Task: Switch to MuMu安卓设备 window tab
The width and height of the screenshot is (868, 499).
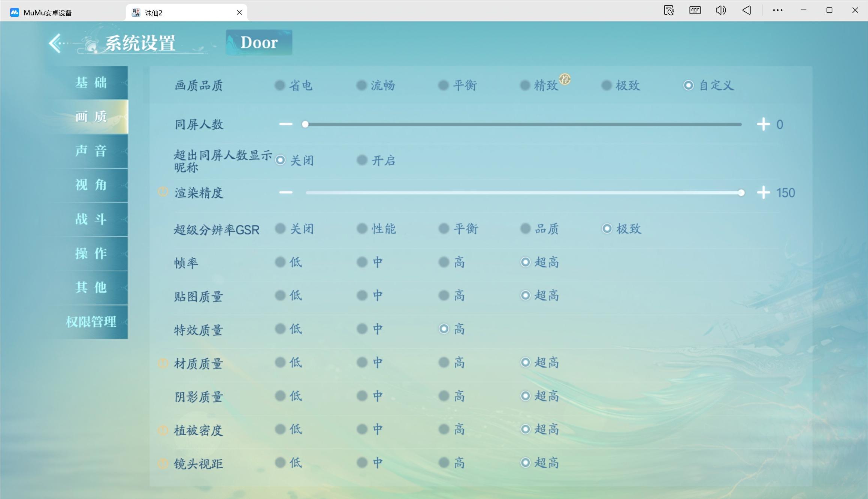Action: (48, 13)
